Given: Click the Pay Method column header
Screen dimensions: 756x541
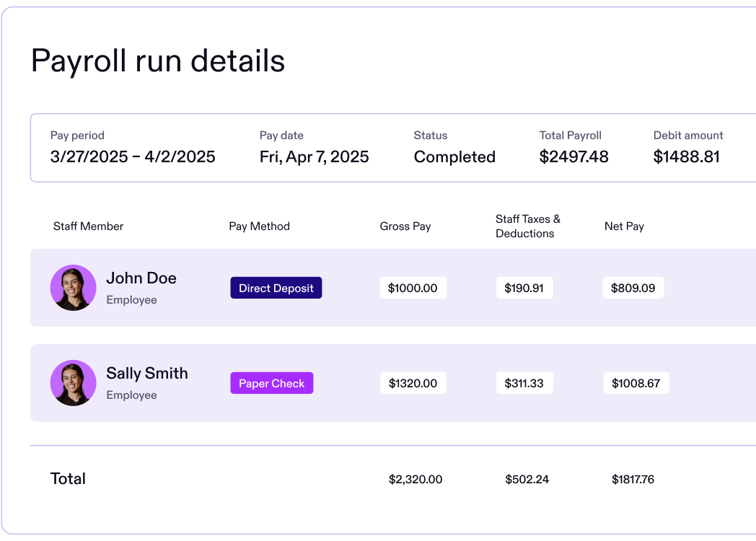Looking at the screenshot, I should (x=260, y=226).
